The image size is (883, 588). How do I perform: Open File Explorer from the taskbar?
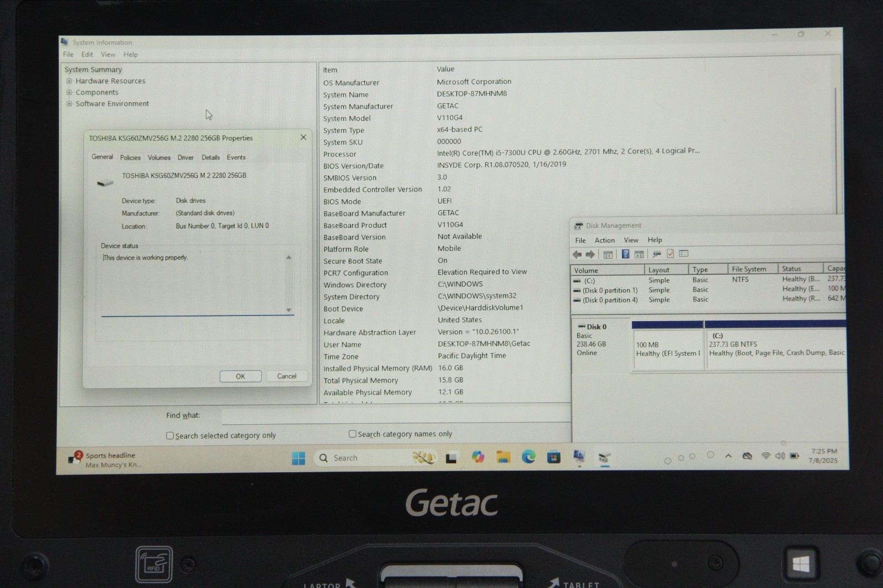(x=503, y=457)
